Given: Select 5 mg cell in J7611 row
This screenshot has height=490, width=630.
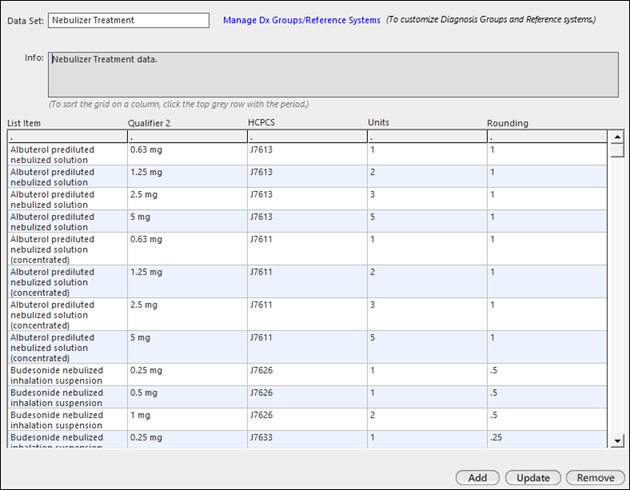Looking at the screenshot, I should (x=188, y=347).
